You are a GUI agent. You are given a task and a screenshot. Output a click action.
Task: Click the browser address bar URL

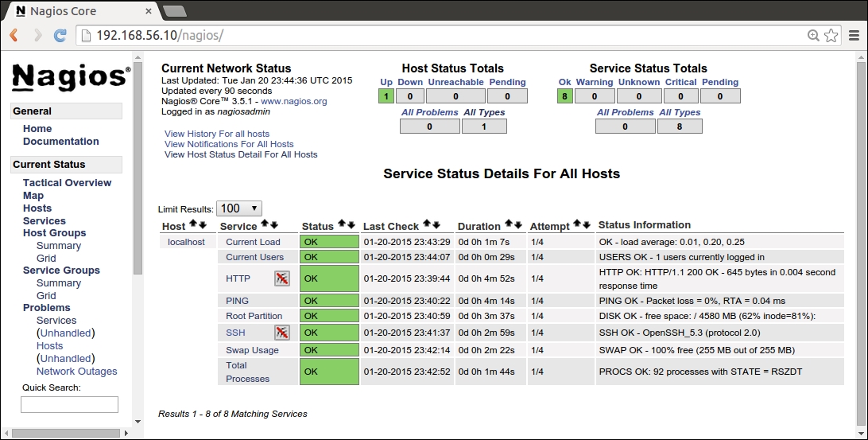coord(159,36)
